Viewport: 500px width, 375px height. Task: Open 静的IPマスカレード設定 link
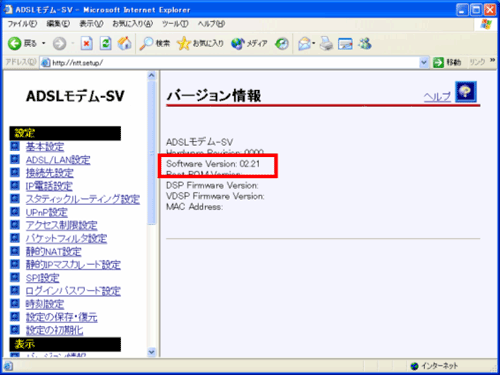pos(73,265)
